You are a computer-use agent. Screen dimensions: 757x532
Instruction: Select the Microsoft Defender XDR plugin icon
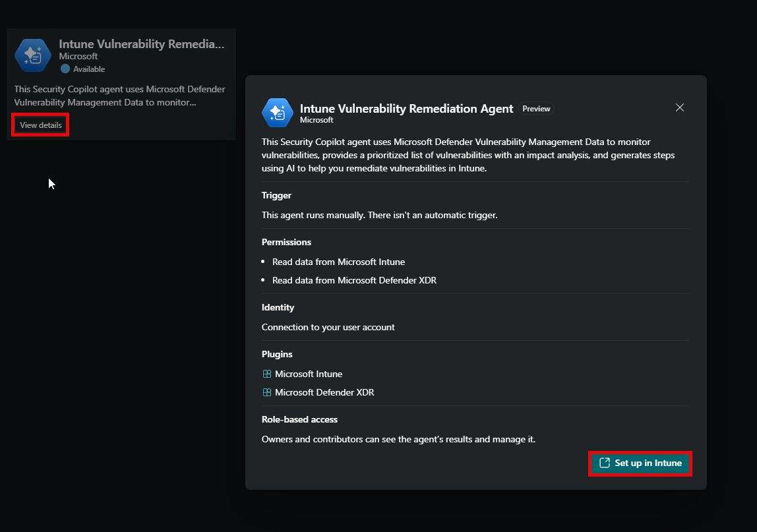click(x=266, y=392)
